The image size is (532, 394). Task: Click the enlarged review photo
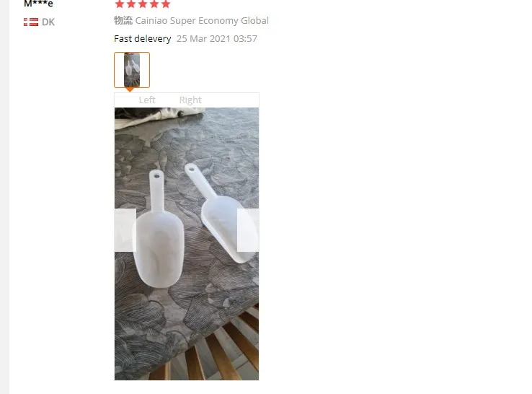pyautogui.click(x=187, y=244)
